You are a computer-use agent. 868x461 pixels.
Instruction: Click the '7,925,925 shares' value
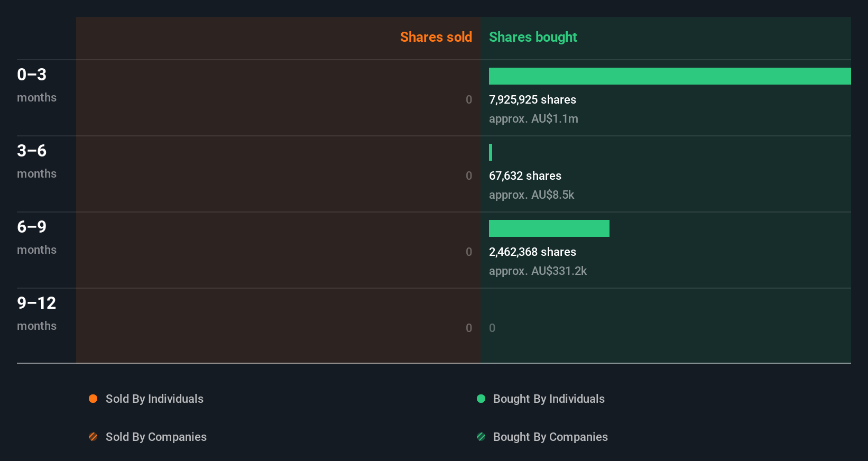pyautogui.click(x=532, y=99)
